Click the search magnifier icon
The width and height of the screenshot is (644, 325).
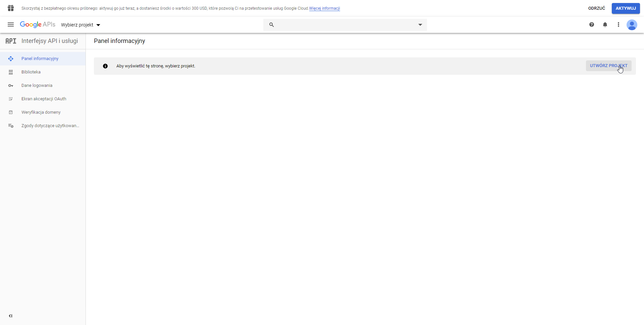coord(272,25)
